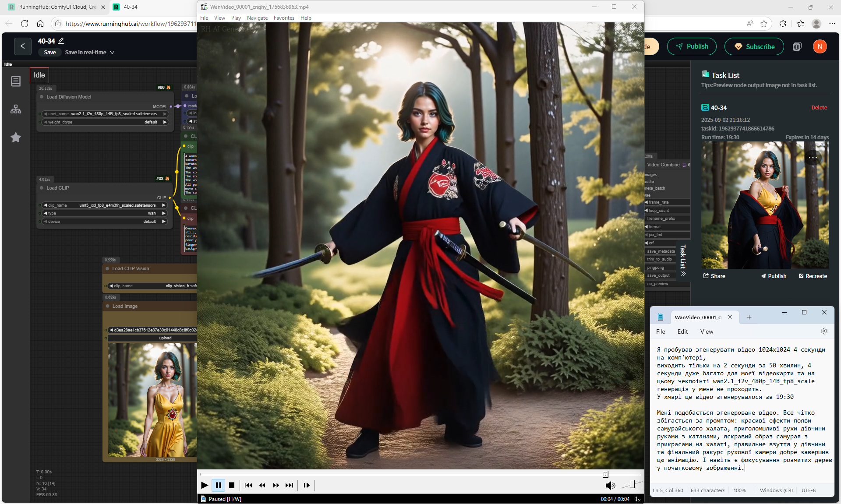This screenshot has width=841, height=504.
Task: Open the Navigate menu in the media player
Action: click(x=257, y=18)
